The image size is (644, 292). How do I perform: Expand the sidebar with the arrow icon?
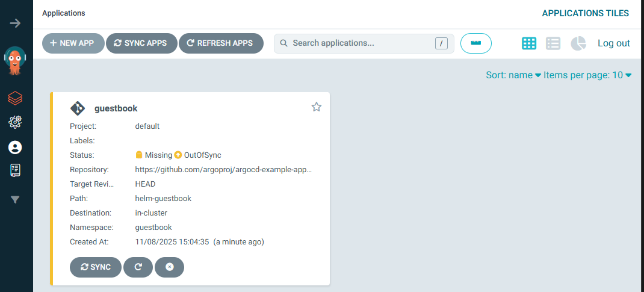coord(15,23)
